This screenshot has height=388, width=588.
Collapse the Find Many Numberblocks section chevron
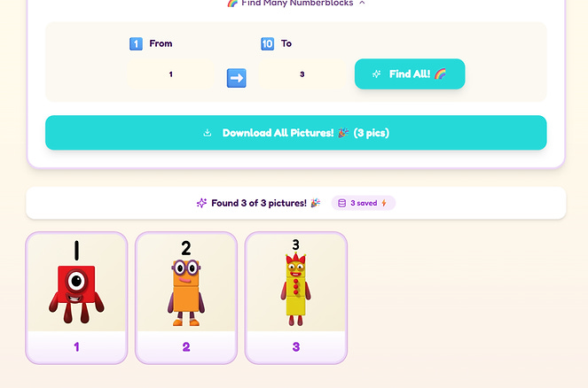pos(362,3)
